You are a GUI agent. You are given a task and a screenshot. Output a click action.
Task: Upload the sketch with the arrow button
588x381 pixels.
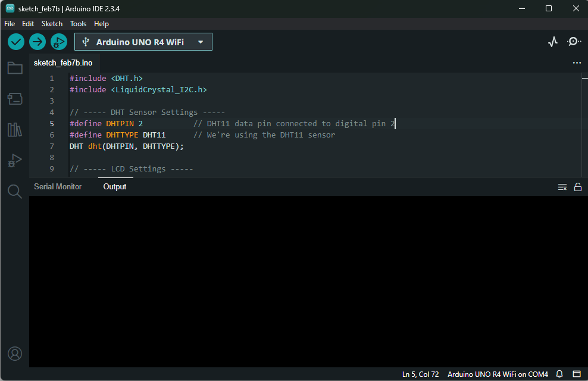pos(37,42)
